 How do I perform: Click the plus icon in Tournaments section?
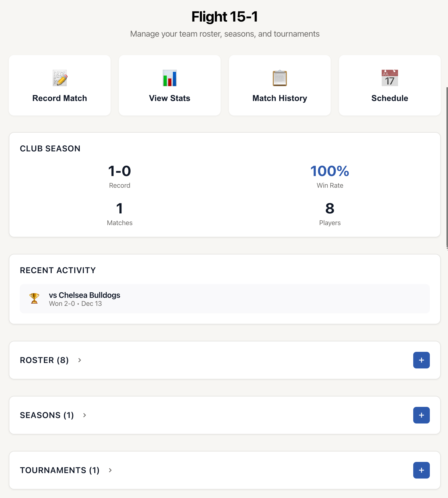[x=421, y=470]
